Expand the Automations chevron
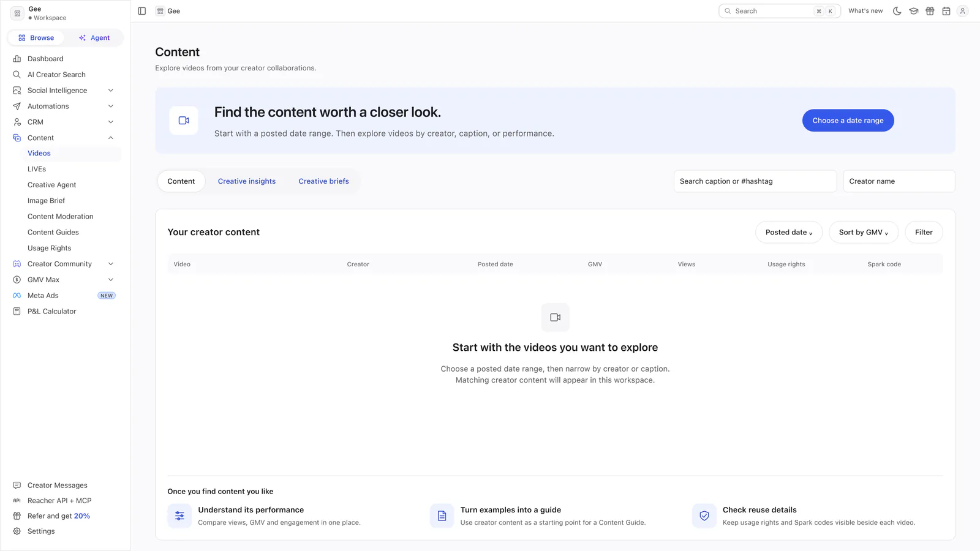 pyautogui.click(x=111, y=107)
